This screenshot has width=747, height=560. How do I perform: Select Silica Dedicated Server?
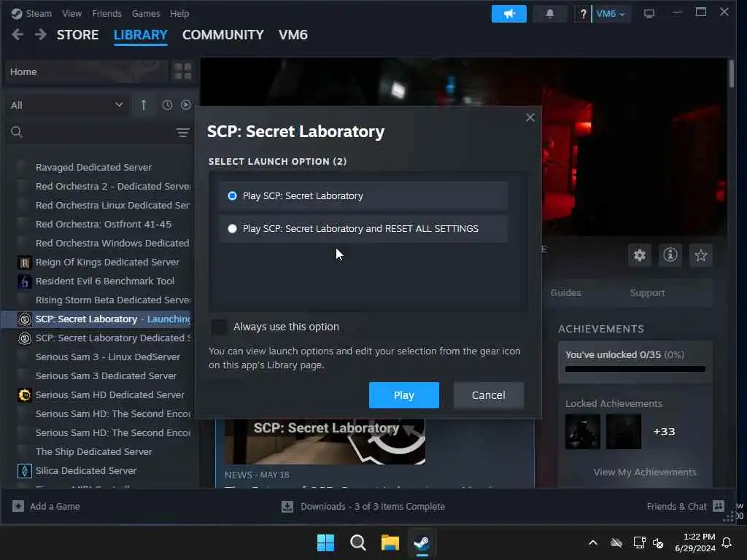click(86, 470)
